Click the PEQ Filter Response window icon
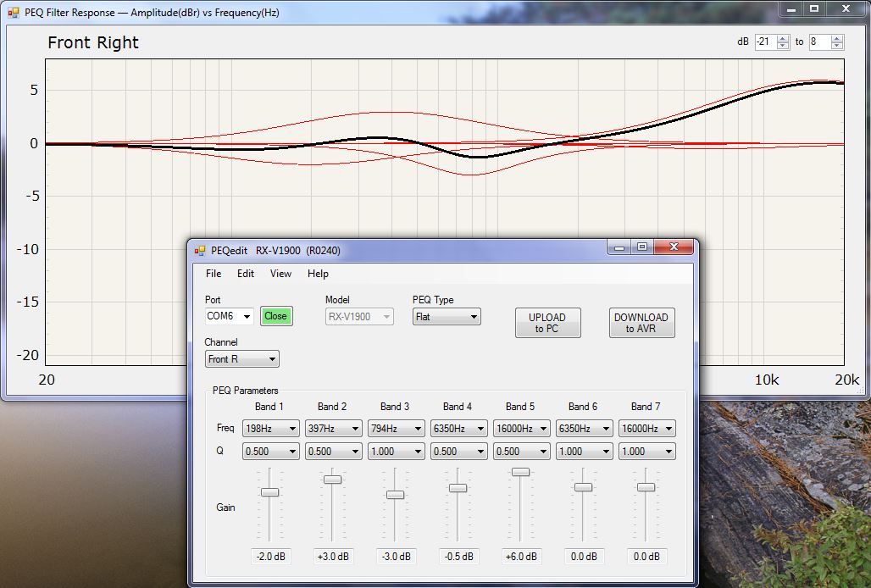This screenshot has height=588, width=871. (x=13, y=13)
